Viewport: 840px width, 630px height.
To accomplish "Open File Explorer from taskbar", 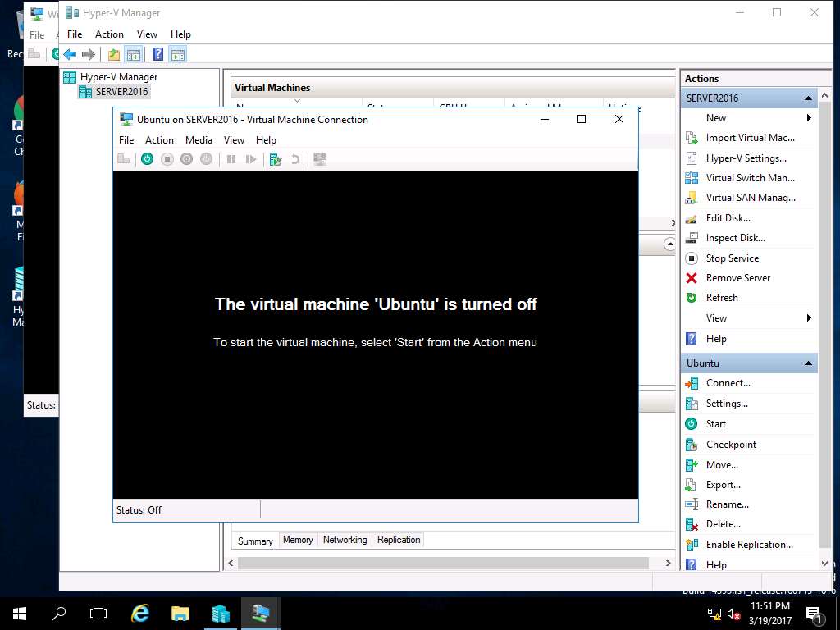I will 180,614.
